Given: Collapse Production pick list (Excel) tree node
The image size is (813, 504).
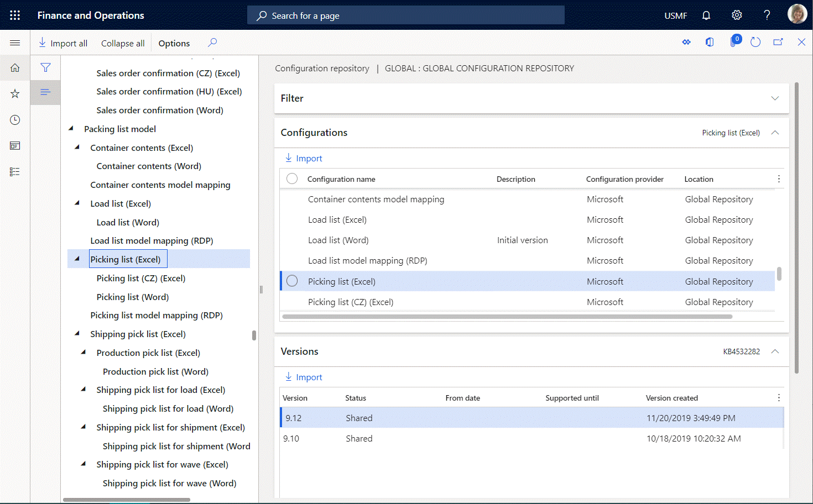Looking at the screenshot, I should [x=83, y=352].
